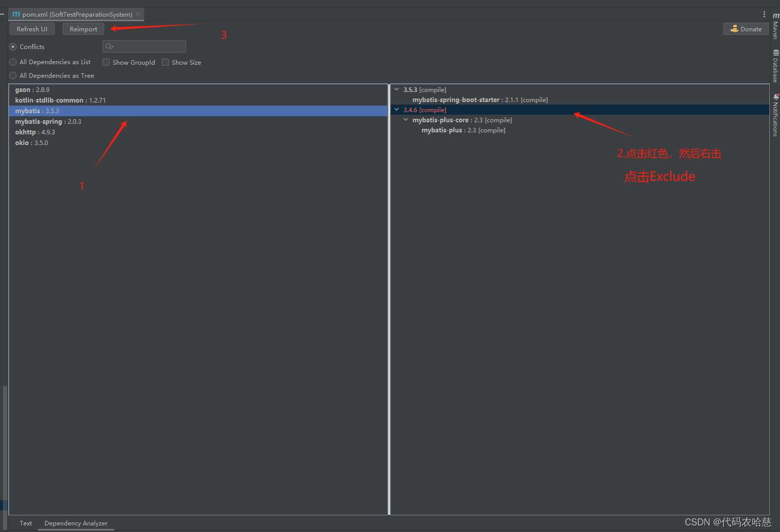Select mybatis-plus : 2.3 [compile] row
780x532 pixels.
point(580,130)
